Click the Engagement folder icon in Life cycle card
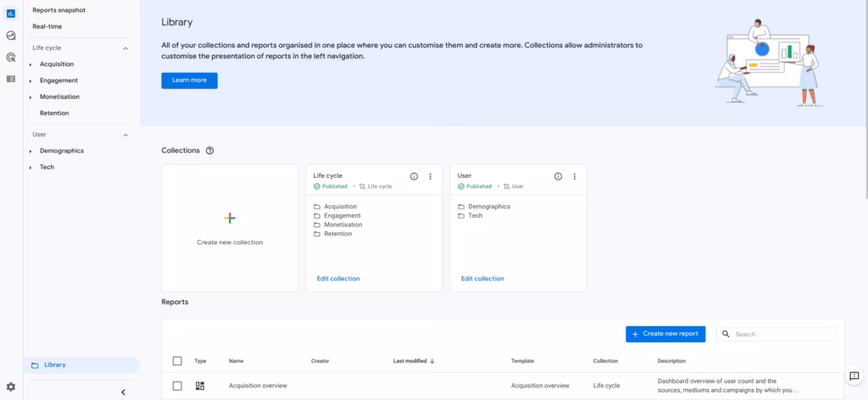 click(x=317, y=216)
